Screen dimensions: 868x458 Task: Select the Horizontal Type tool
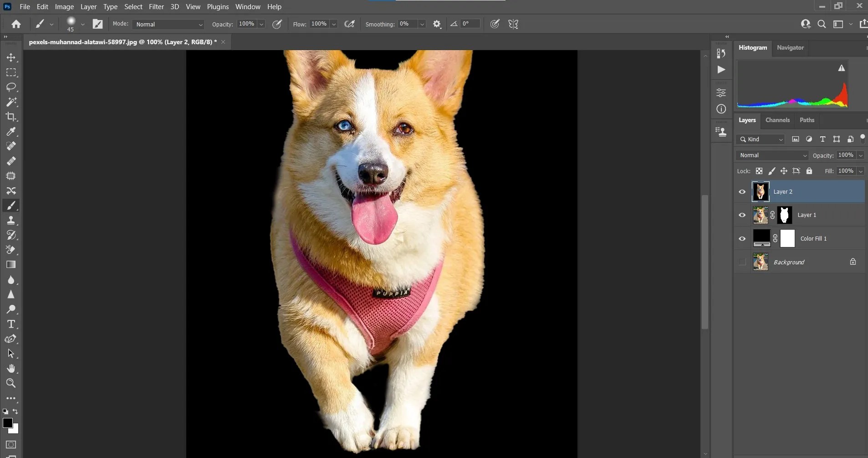pos(11,324)
